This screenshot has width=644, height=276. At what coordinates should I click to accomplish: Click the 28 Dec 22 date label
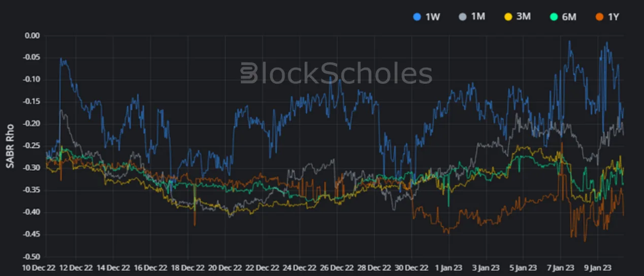pos(374,267)
